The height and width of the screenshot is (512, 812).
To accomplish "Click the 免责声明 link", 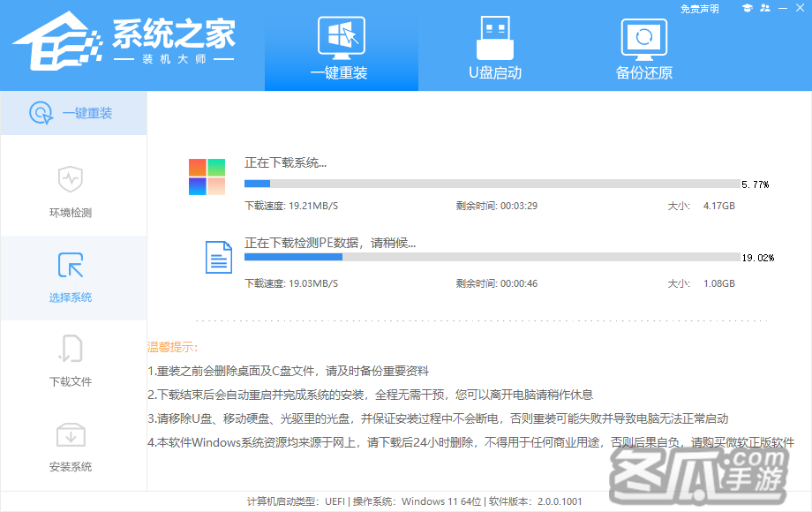I will coord(699,9).
